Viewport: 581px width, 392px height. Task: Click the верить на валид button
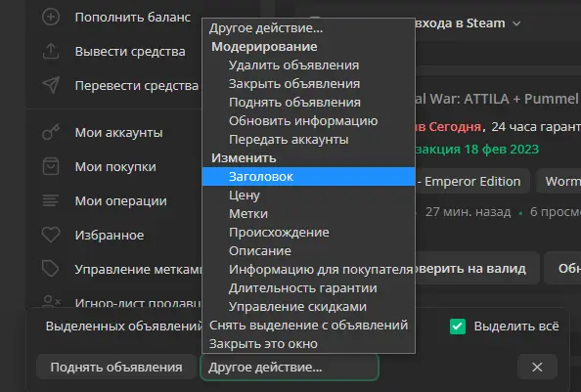pyautogui.click(x=476, y=268)
